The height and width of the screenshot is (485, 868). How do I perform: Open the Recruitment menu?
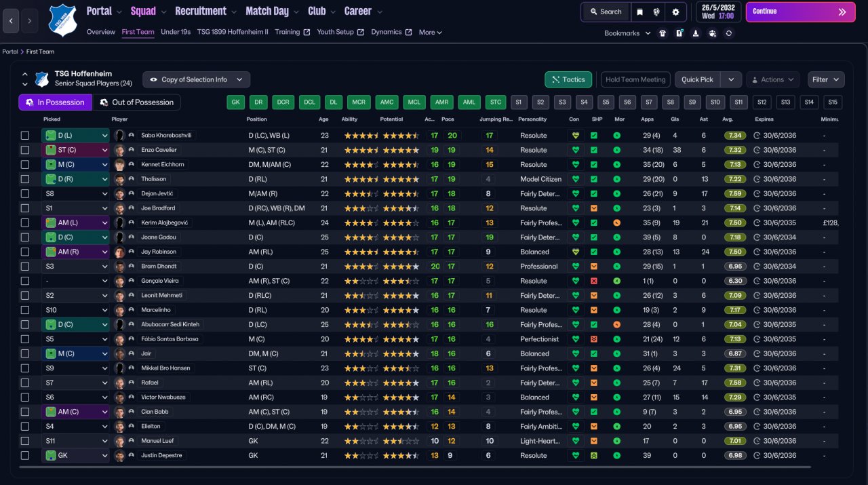(x=206, y=11)
